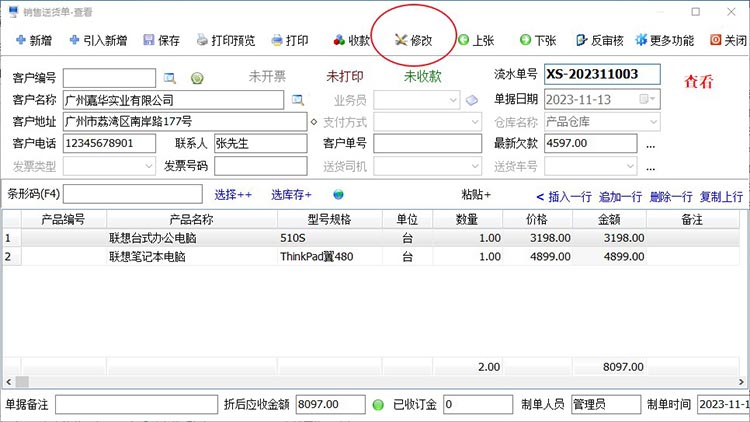Viewport: 750px width, 422px height.
Task: Click the 流水单号 field XS-202311003
Action: tap(602, 74)
